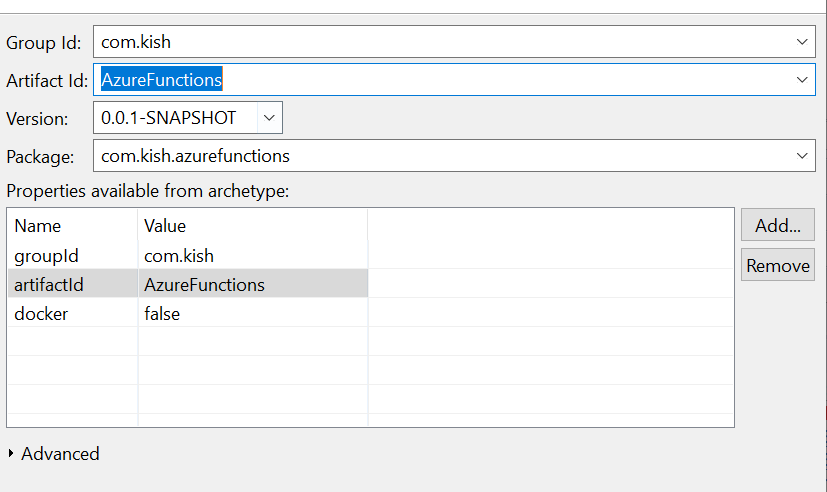This screenshot has height=492, width=827.
Task: Click the Add... button
Action: [x=777, y=225]
